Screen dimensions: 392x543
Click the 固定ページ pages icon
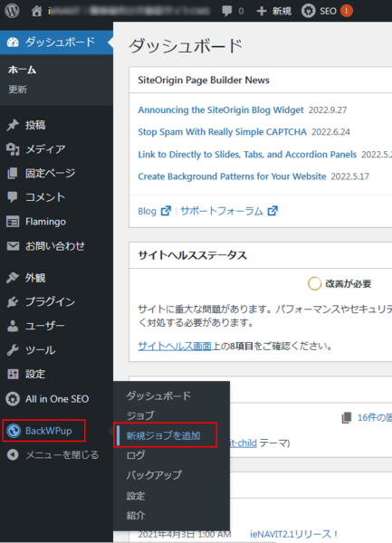tap(13, 173)
